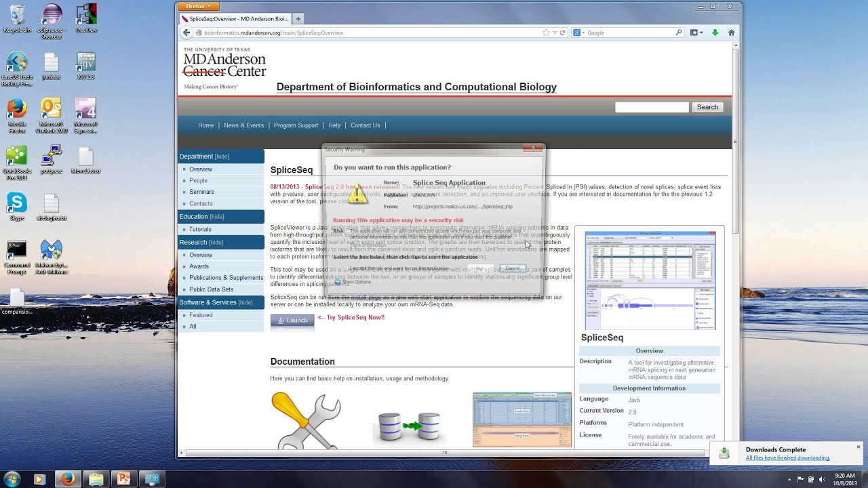Open the TreeView desktop shortcut
This screenshot has height=488, width=868.
point(85,18)
